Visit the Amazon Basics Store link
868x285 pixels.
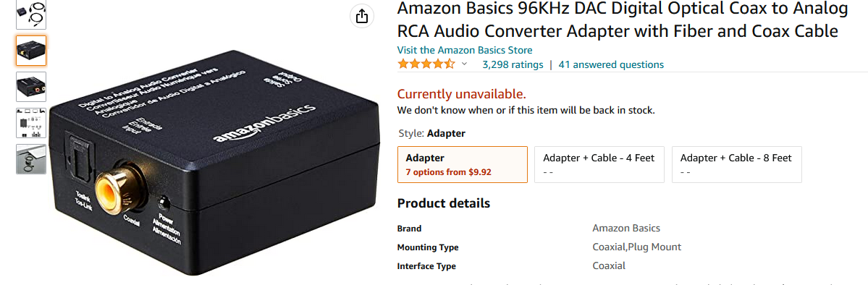[x=465, y=50]
